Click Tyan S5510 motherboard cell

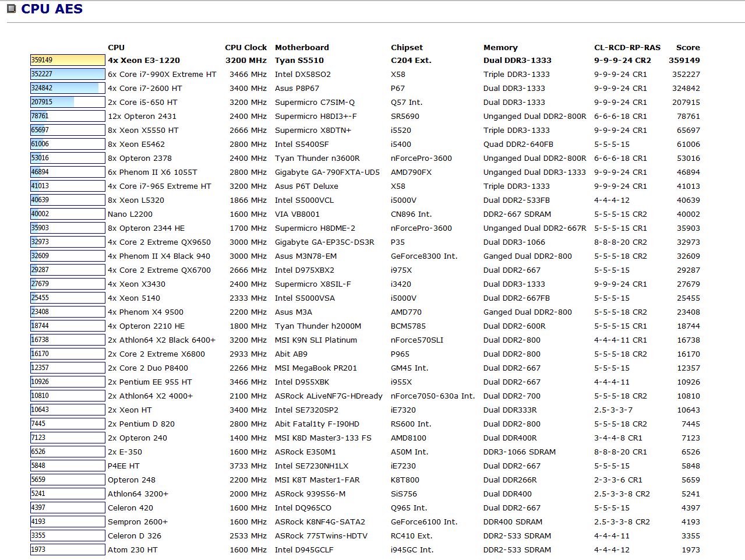(x=299, y=60)
